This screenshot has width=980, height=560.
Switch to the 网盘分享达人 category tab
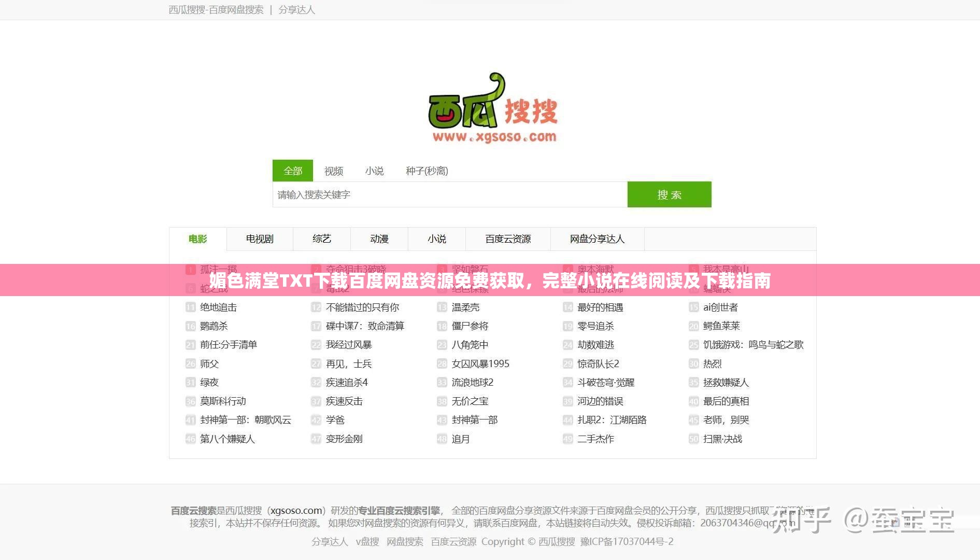point(598,239)
